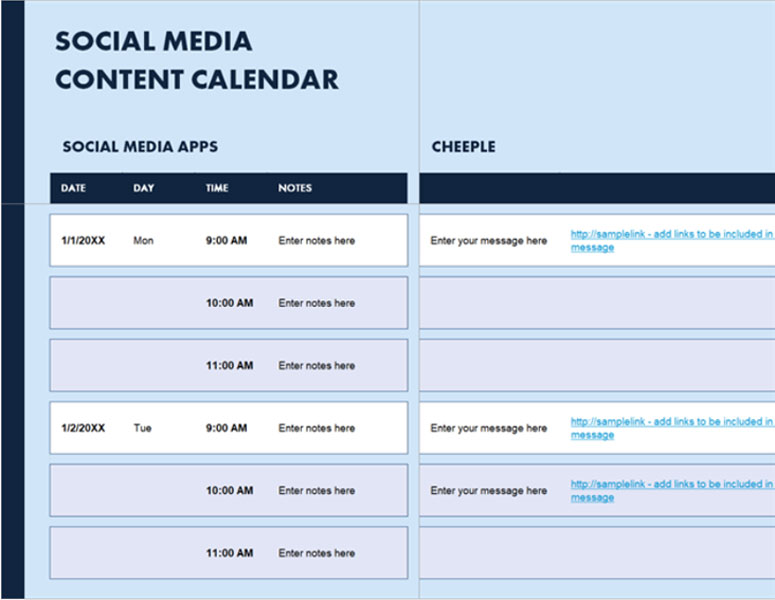Click the Tue day cell
775x600 pixels.
(142, 428)
